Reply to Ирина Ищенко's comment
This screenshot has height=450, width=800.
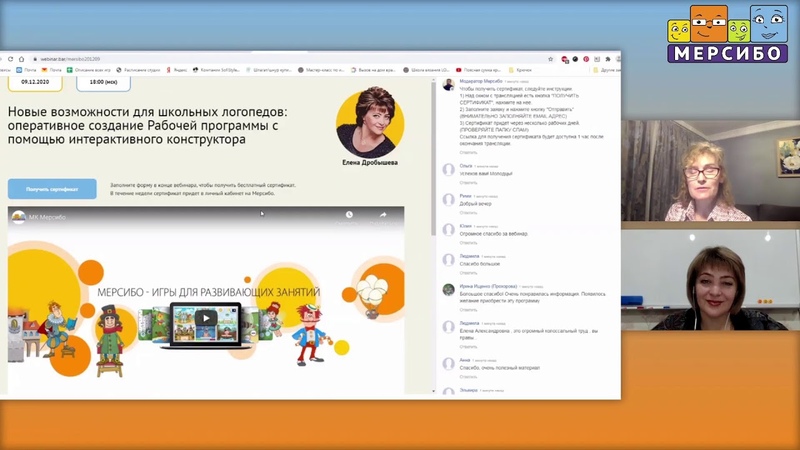(468, 310)
